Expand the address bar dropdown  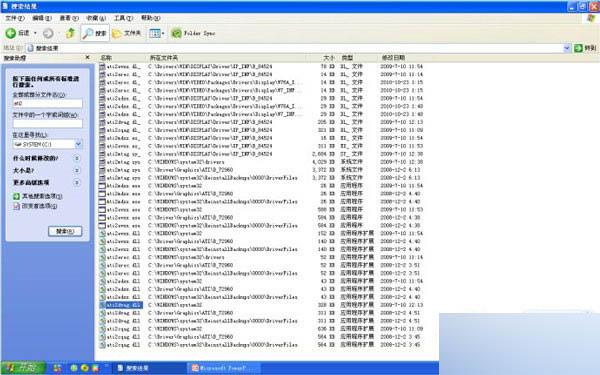click(566, 48)
